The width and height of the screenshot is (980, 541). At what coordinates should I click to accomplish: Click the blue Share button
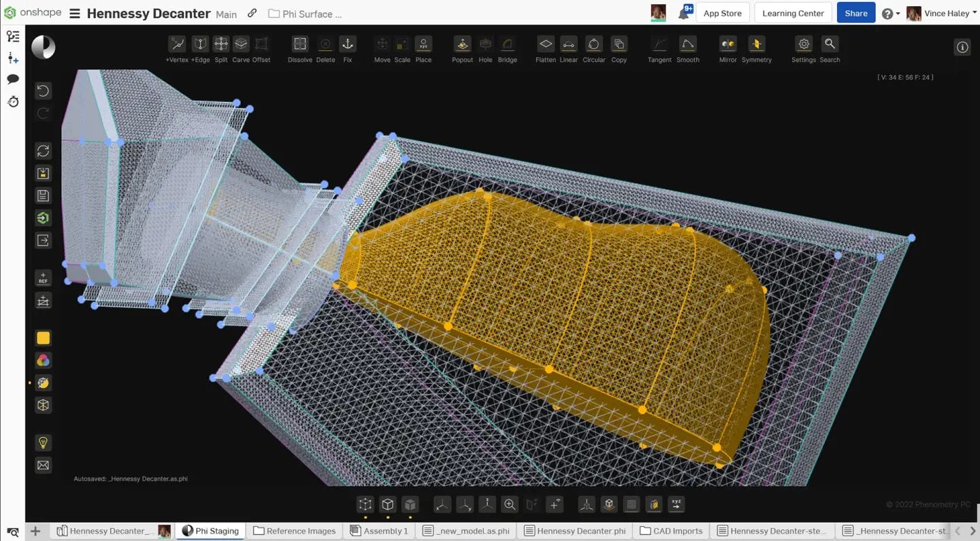point(855,13)
